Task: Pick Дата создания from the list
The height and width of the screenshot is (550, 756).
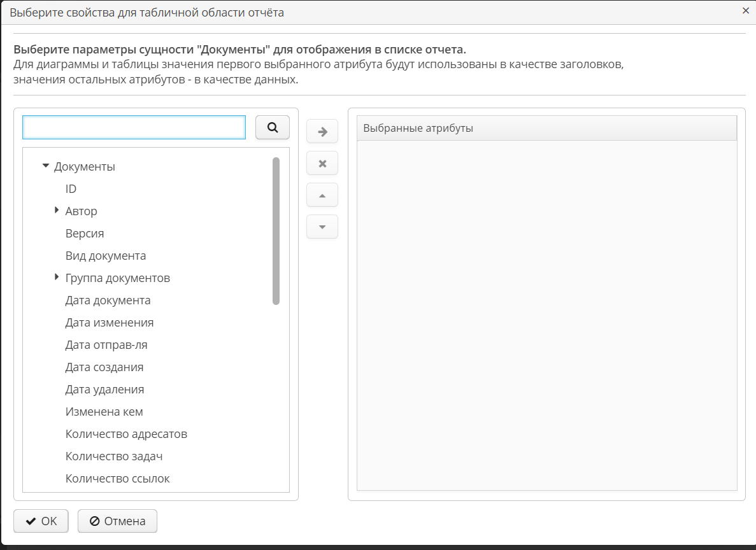Action: coord(104,367)
